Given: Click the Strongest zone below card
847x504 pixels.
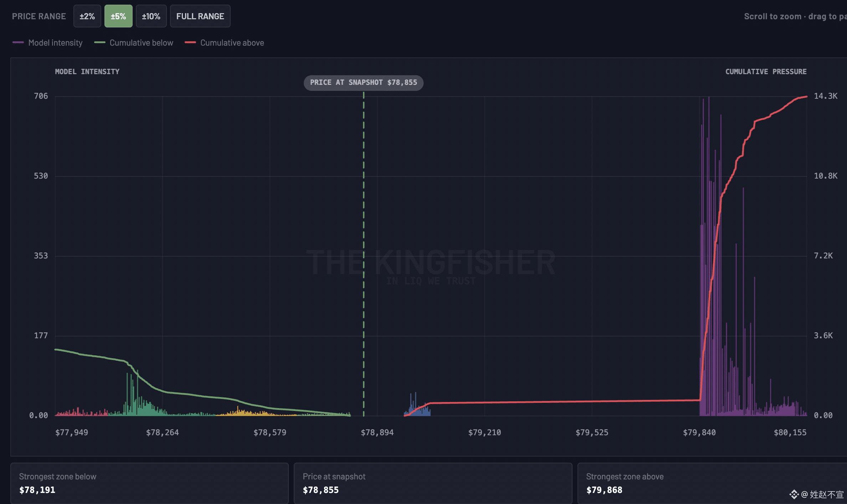Looking at the screenshot, I should point(149,483).
